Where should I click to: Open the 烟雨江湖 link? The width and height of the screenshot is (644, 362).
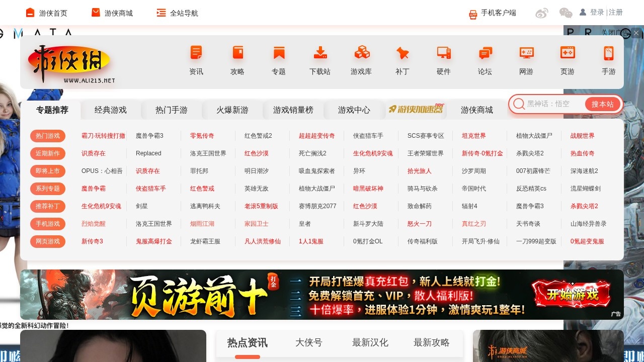click(x=202, y=224)
